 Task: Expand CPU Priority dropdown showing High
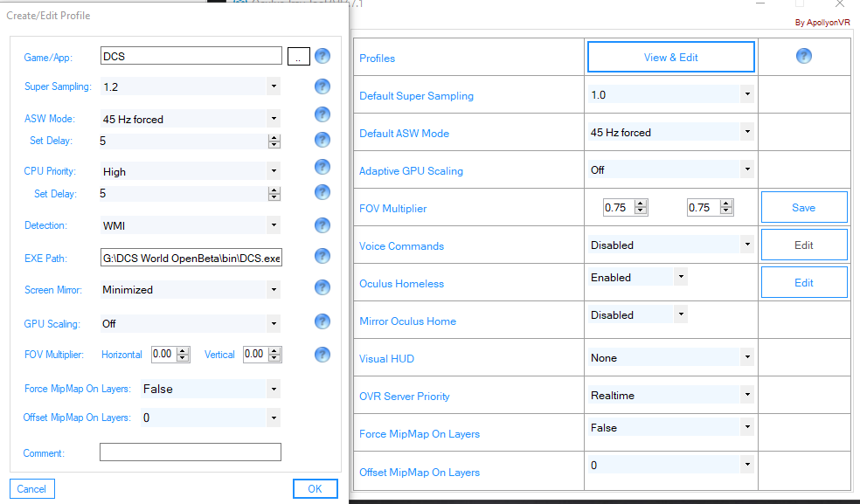(274, 171)
